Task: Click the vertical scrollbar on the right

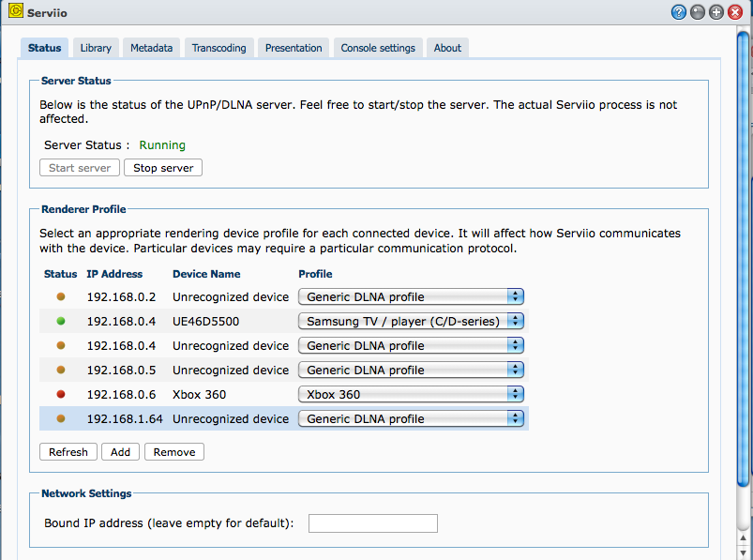Action: click(x=744, y=281)
